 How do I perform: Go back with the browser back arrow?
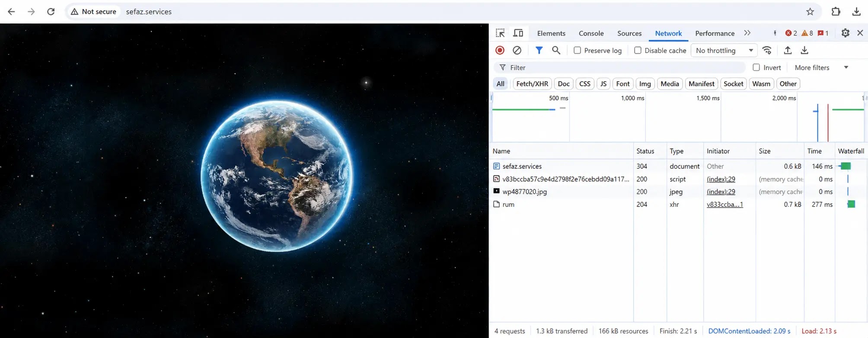pos(12,12)
